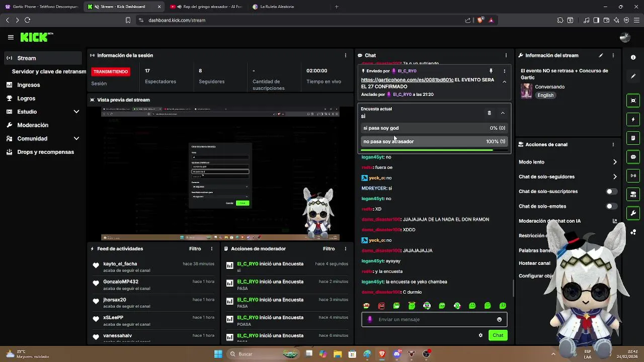644x362 pixels.
Task: Toggle the broadcast signal widget in the right sidebar
Action: click(x=633, y=175)
